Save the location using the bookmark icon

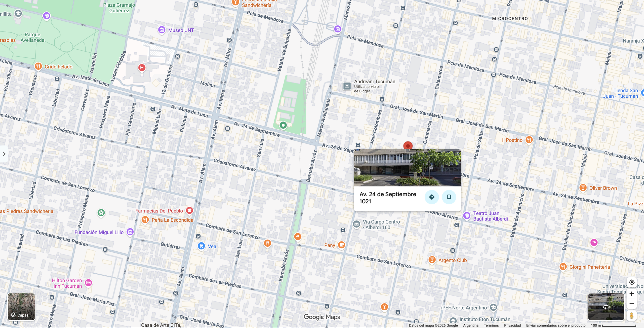[449, 197]
